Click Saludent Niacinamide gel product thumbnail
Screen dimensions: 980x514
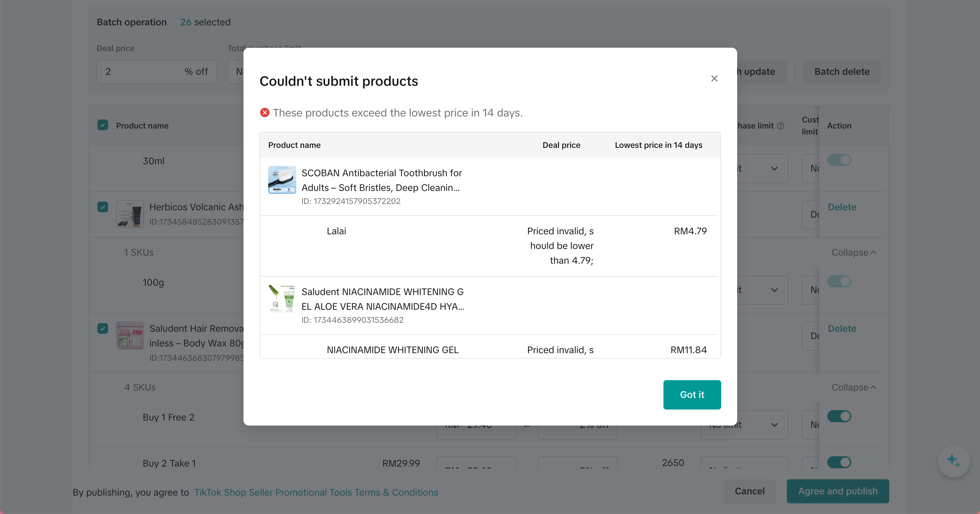(x=282, y=298)
